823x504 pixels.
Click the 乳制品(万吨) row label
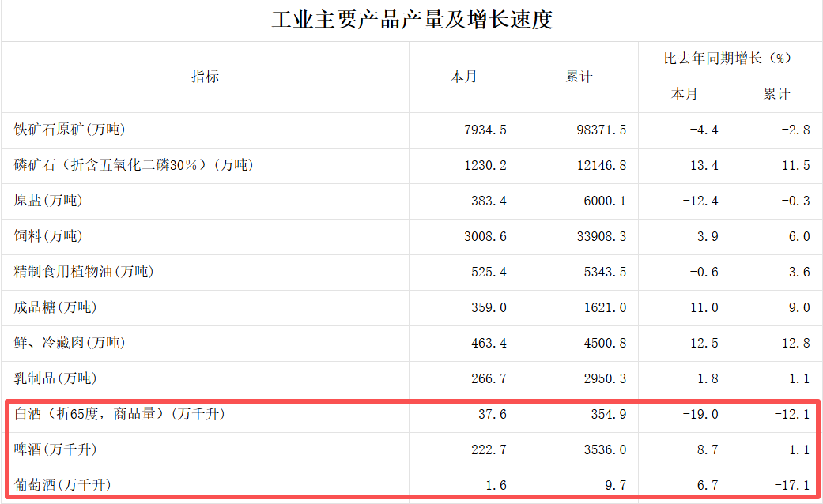55,378
